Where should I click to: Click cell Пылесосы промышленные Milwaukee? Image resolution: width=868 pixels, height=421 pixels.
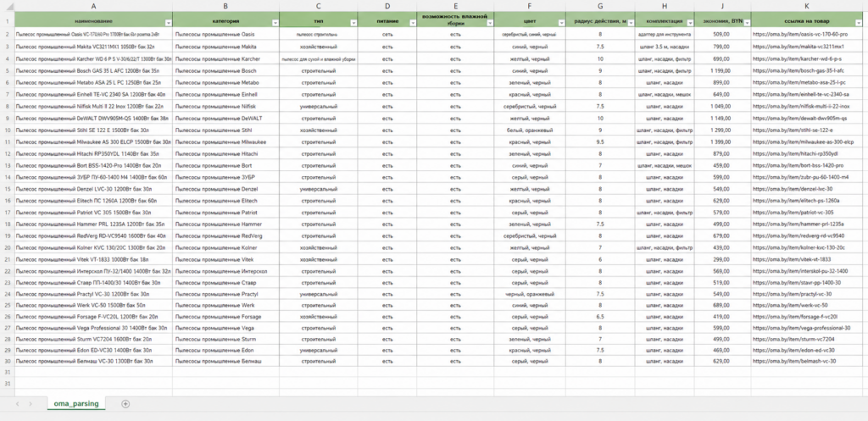[x=225, y=141]
